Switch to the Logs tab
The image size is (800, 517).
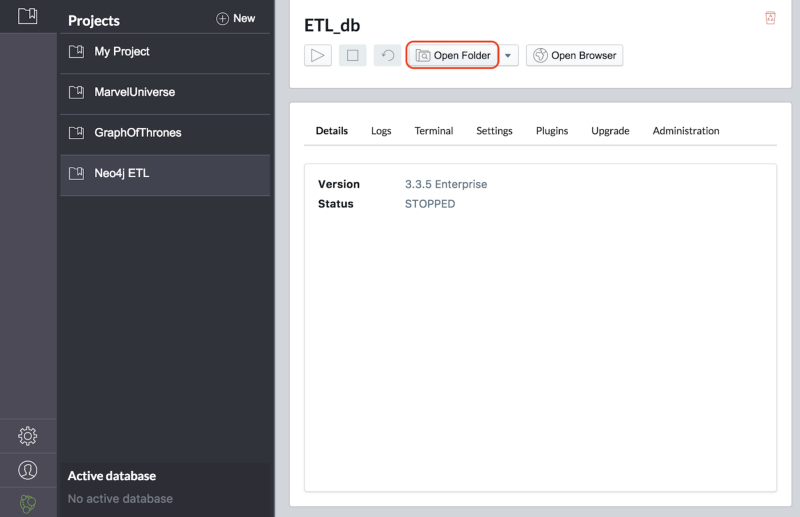click(x=381, y=131)
